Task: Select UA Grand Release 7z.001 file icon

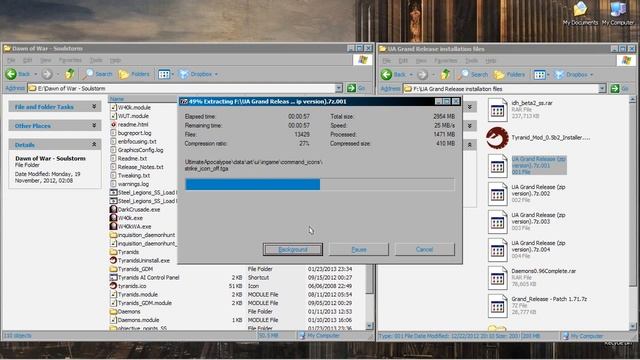Action: point(497,166)
